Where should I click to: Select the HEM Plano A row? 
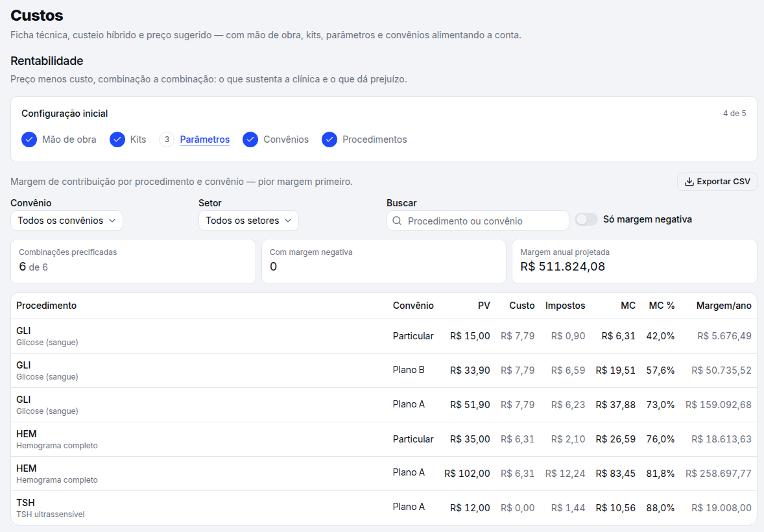tap(384, 474)
